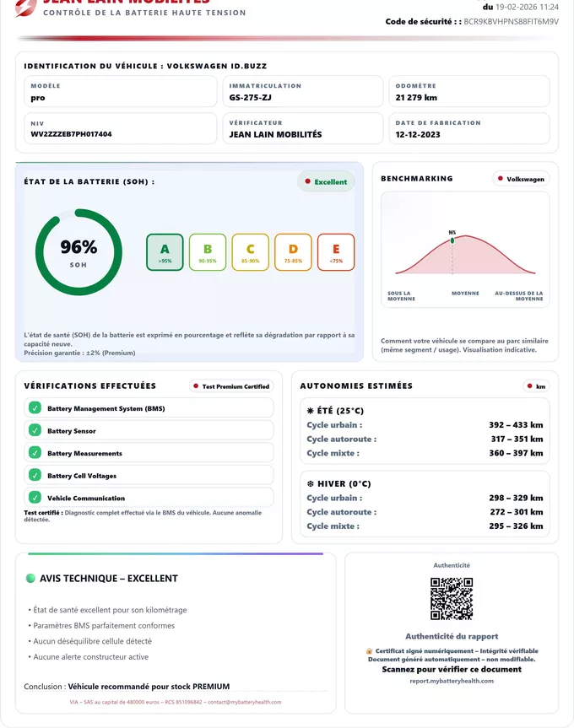Click the Scannez pour vérifier ce document text
The height and width of the screenshot is (728, 574).
point(452,670)
